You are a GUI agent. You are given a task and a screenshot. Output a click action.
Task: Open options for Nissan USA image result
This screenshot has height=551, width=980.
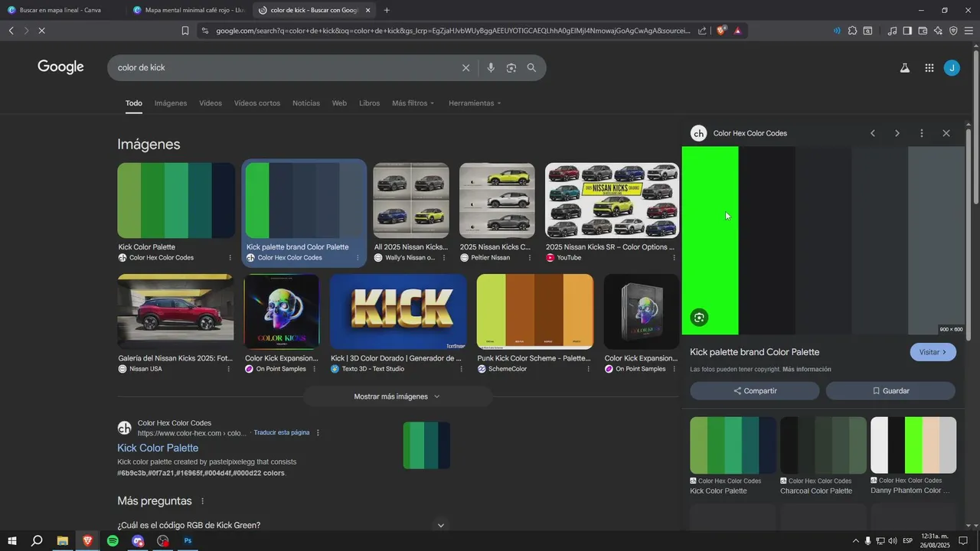228,369
